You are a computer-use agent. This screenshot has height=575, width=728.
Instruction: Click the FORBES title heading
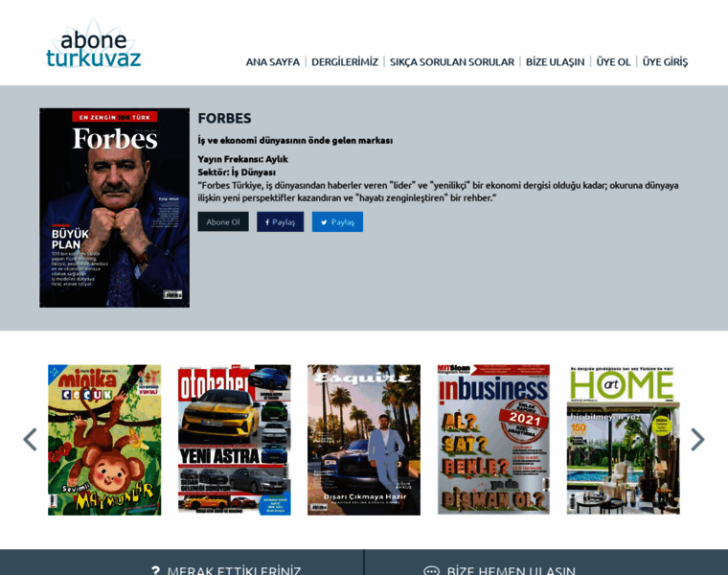(x=224, y=119)
